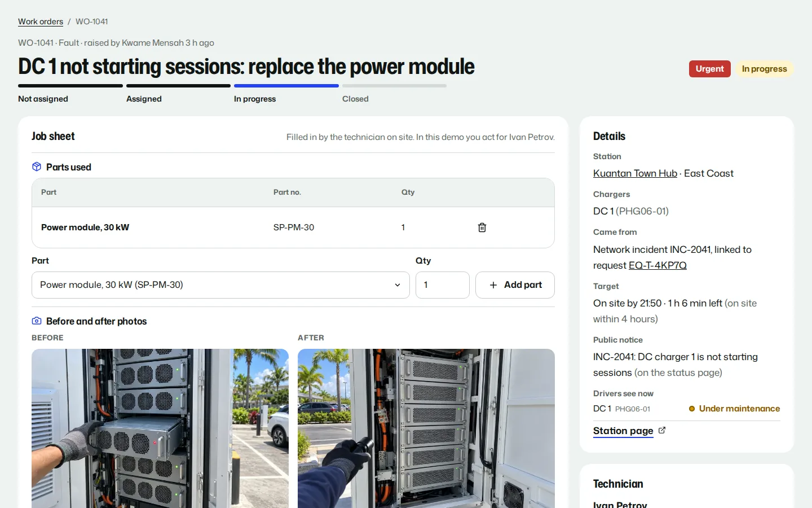The width and height of the screenshot is (812, 508).
Task: Click the Qty input field
Action: [443, 285]
